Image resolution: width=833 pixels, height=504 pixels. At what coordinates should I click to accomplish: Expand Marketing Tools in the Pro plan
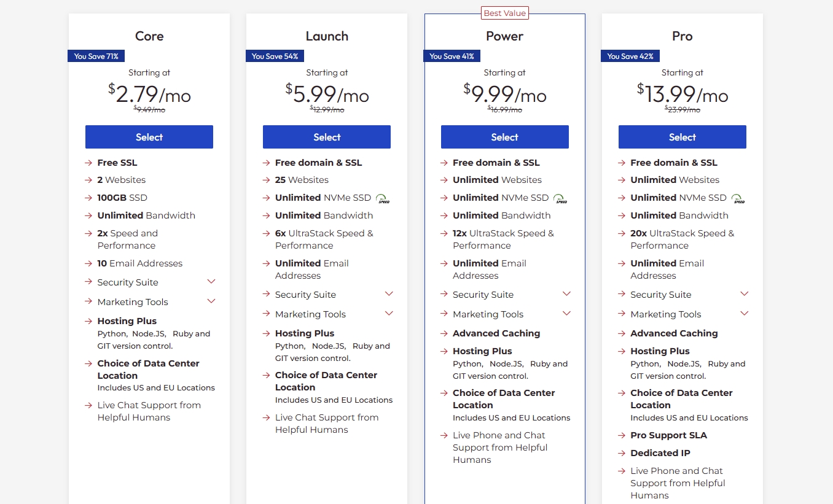pos(745,314)
